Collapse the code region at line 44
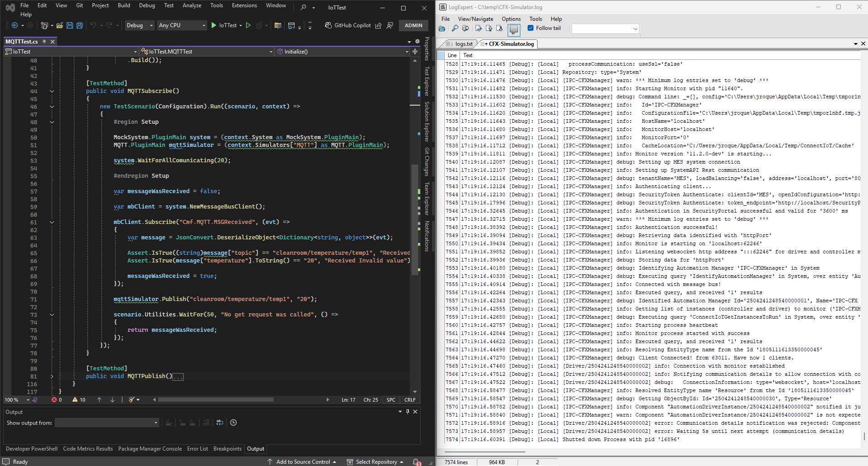 point(52,91)
